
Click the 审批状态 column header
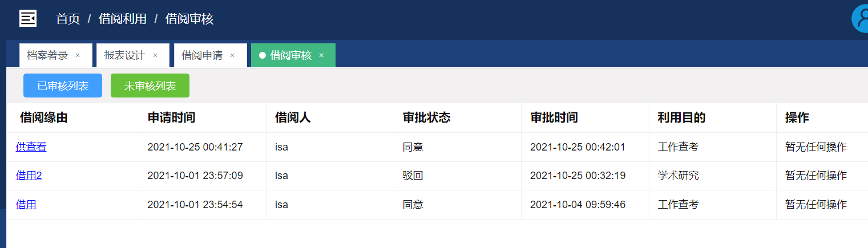click(426, 118)
